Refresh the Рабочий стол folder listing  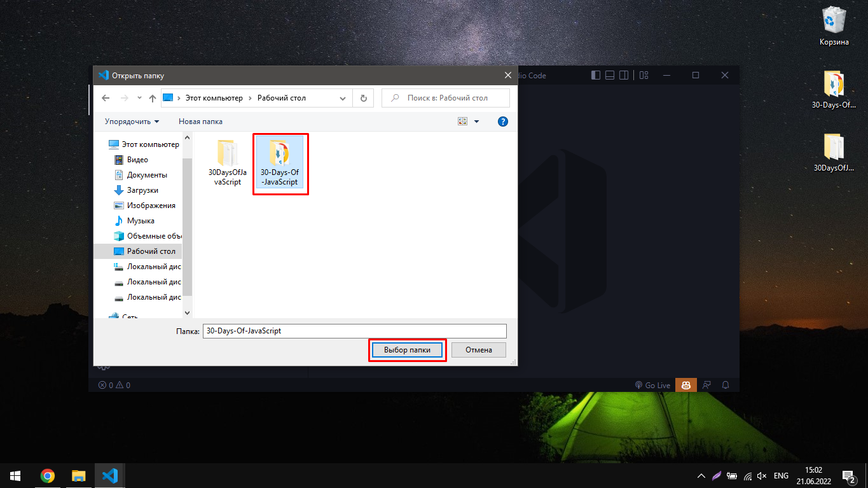(x=363, y=98)
